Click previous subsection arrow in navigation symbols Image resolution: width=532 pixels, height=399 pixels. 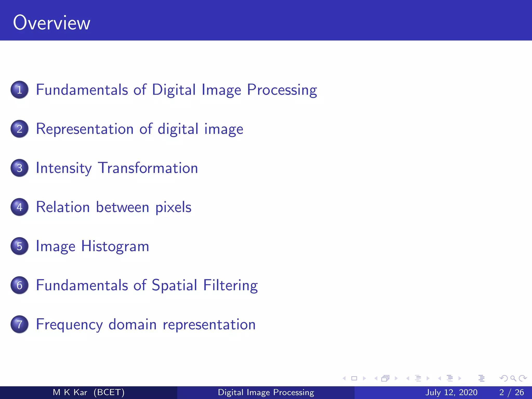(x=408, y=378)
